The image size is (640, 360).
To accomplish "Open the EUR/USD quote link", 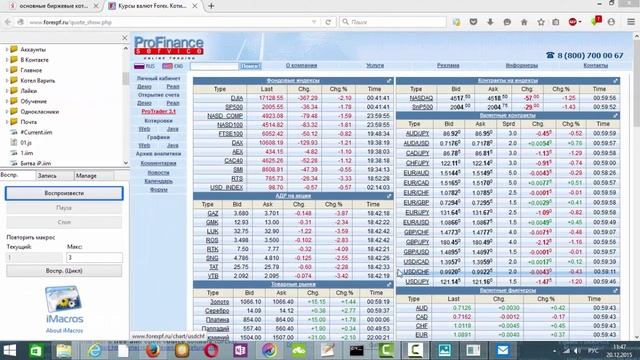I will click(x=416, y=222).
